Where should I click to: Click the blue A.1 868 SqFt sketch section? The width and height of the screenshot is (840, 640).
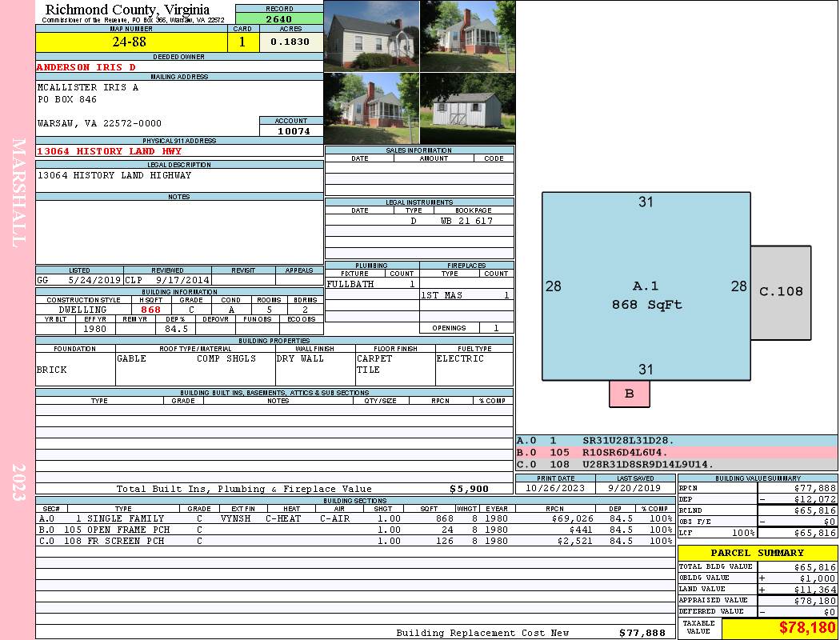(646, 286)
